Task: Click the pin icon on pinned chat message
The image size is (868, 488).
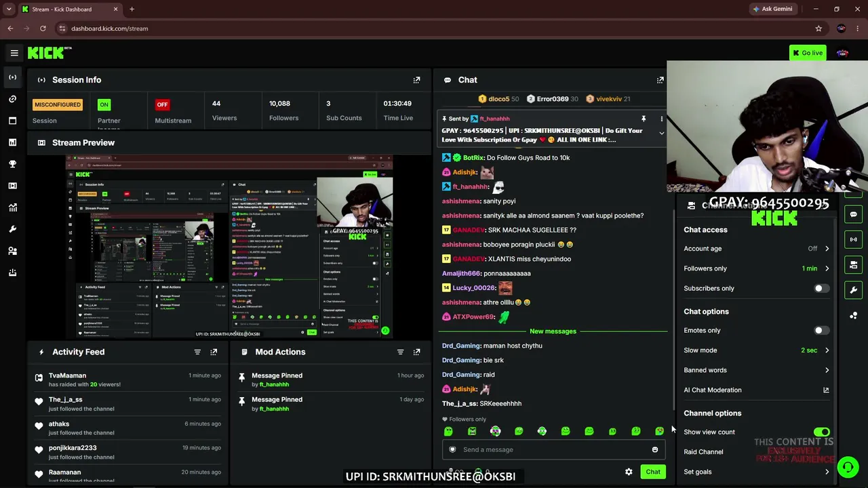Action: click(x=644, y=119)
